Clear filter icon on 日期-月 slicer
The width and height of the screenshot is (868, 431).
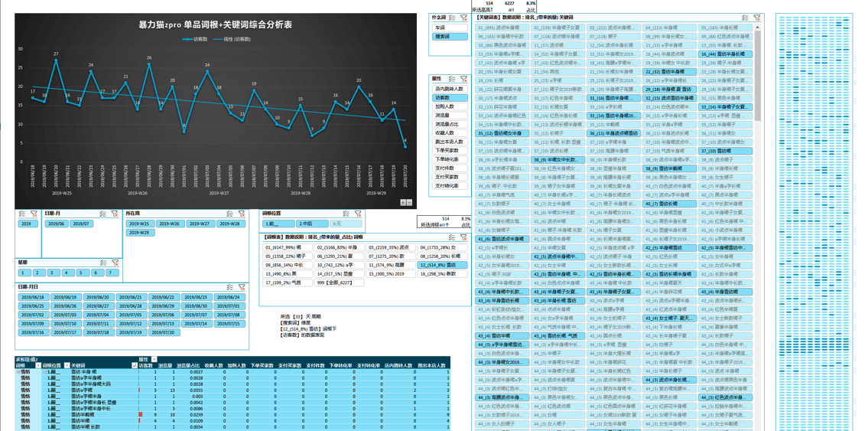[115, 214]
